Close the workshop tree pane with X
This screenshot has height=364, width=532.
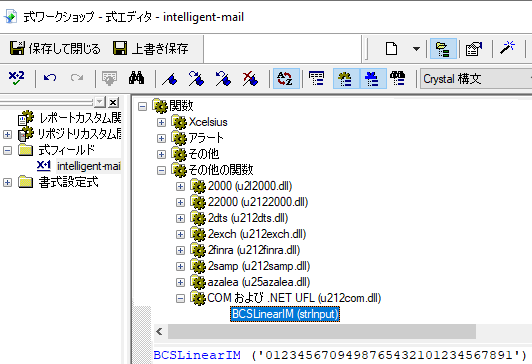pyautogui.click(x=113, y=102)
